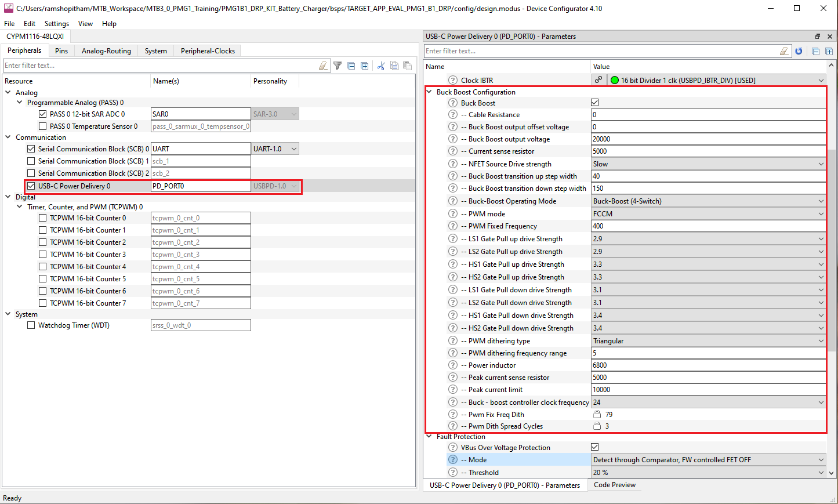Collapse all parameter groups icon
Image resolution: width=838 pixels, height=504 pixels.
(x=815, y=51)
